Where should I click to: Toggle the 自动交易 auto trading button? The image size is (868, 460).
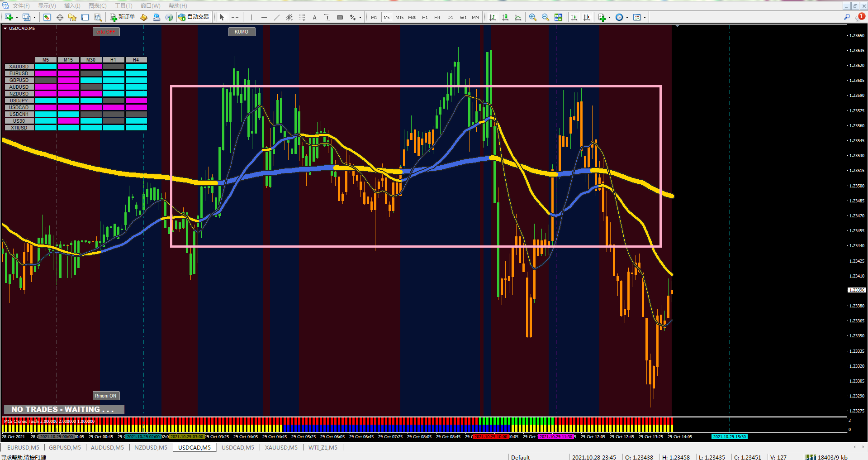coord(194,17)
